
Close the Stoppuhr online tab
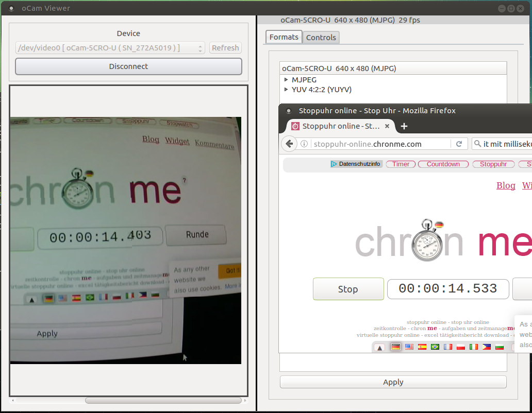pyautogui.click(x=387, y=126)
